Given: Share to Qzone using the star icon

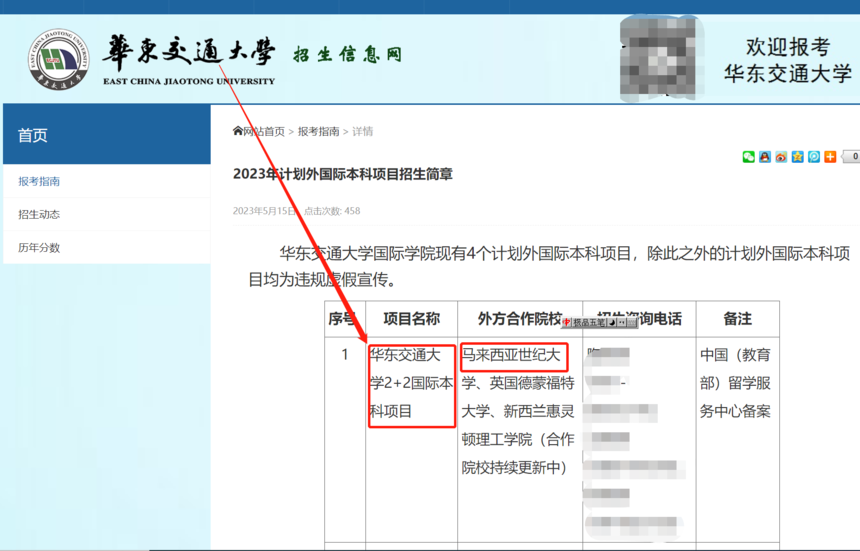Looking at the screenshot, I should [797, 157].
